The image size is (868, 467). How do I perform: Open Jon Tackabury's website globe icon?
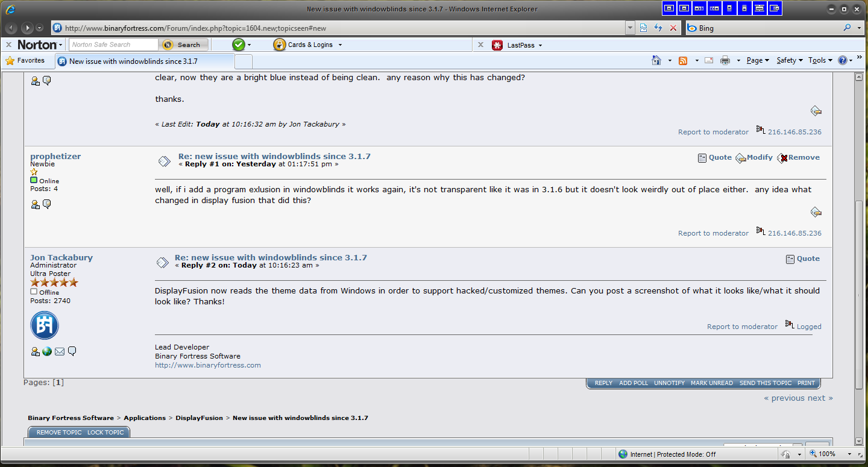click(47, 351)
